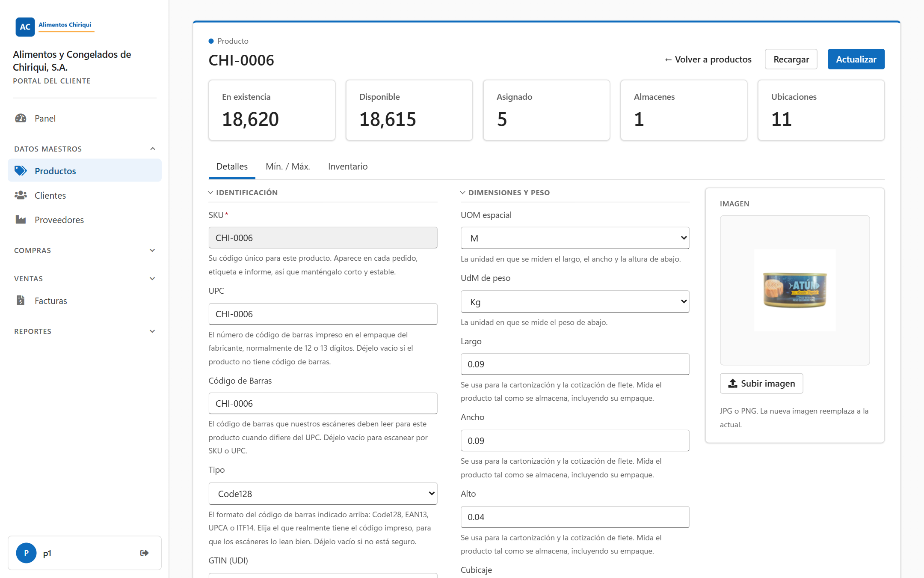Click the logout icon next to p1

click(x=145, y=553)
